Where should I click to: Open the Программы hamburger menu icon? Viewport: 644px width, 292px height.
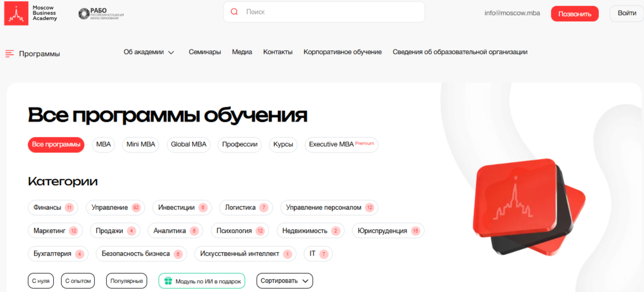click(9, 54)
